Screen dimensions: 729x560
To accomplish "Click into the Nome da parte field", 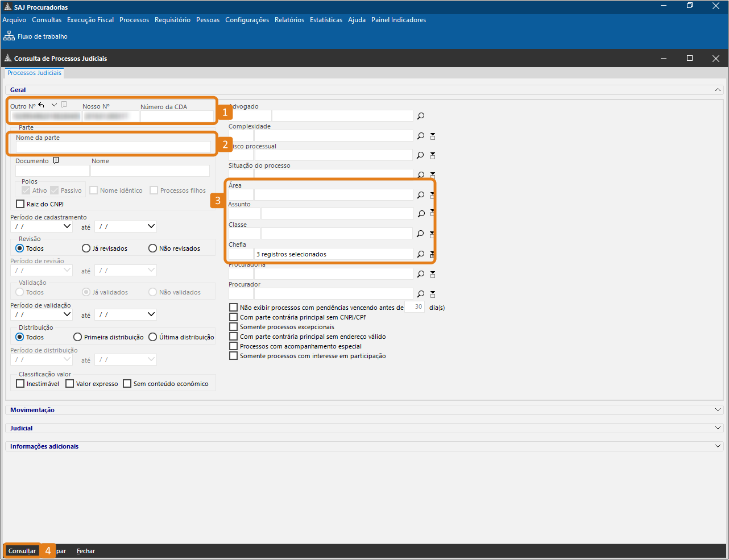I will coord(113,147).
